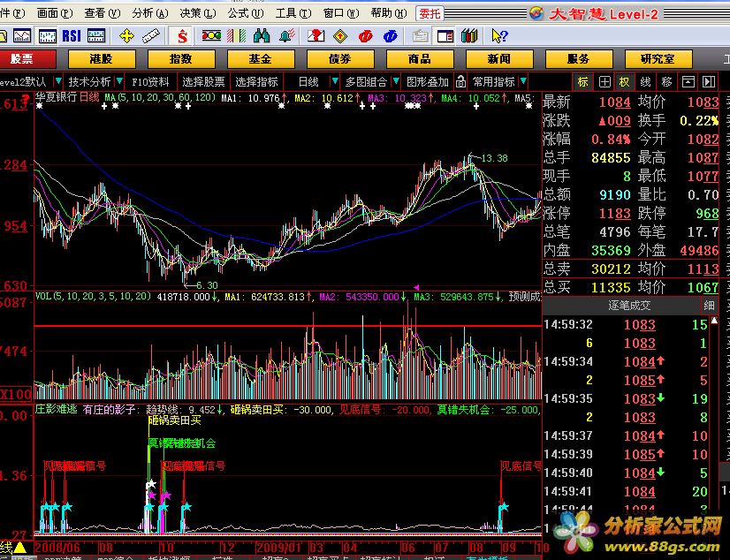This screenshot has width=730, height=560.
Task: Open the 决策(L) menu
Action: tap(198, 13)
